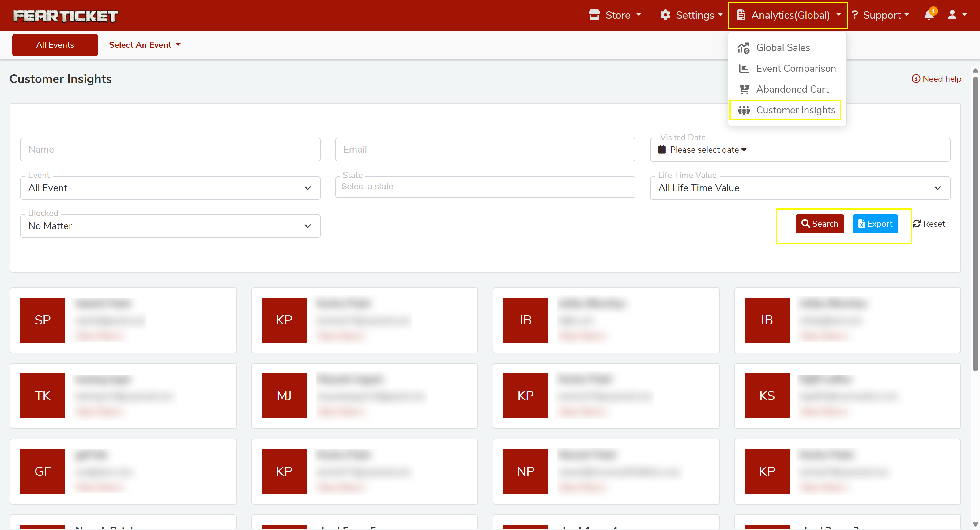The height and width of the screenshot is (530, 980).
Task: Open the Store menu
Action: [615, 15]
